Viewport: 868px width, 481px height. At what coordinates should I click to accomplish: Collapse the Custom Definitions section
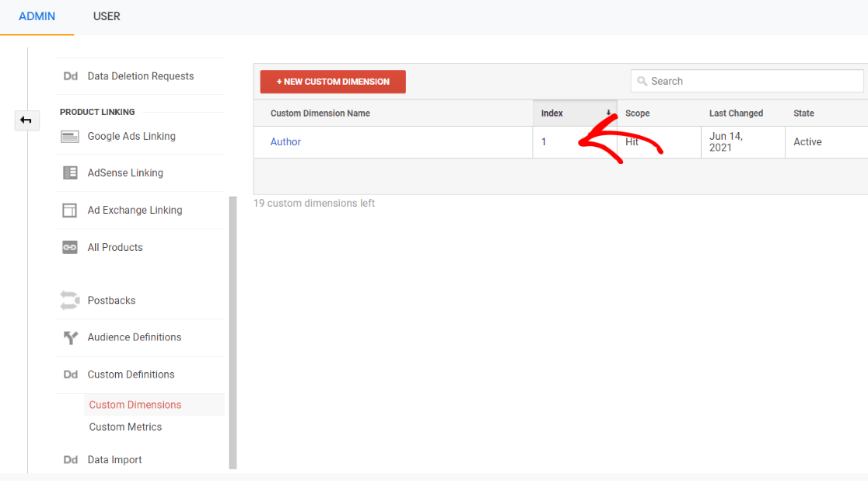pos(131,375)
